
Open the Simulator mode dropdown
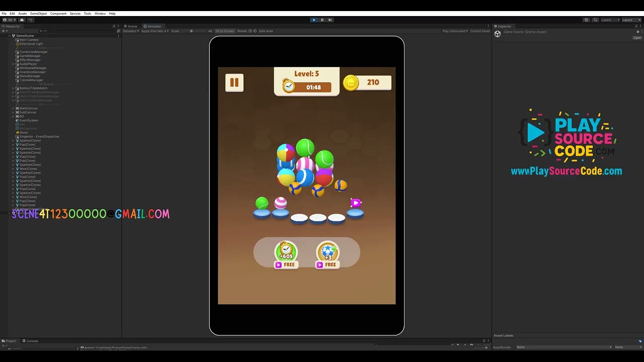pyautogui.click(x=131, y=31)
